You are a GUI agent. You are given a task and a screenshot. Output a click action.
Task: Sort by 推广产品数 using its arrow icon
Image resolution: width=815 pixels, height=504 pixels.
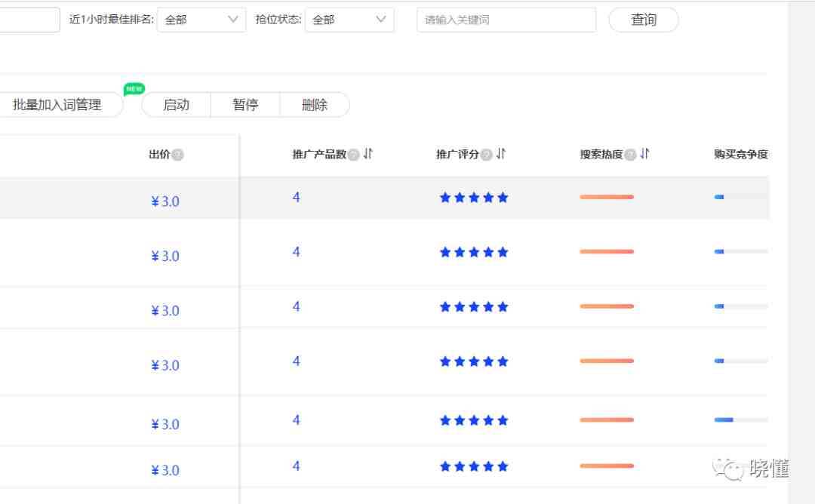[x=368, y=154]
